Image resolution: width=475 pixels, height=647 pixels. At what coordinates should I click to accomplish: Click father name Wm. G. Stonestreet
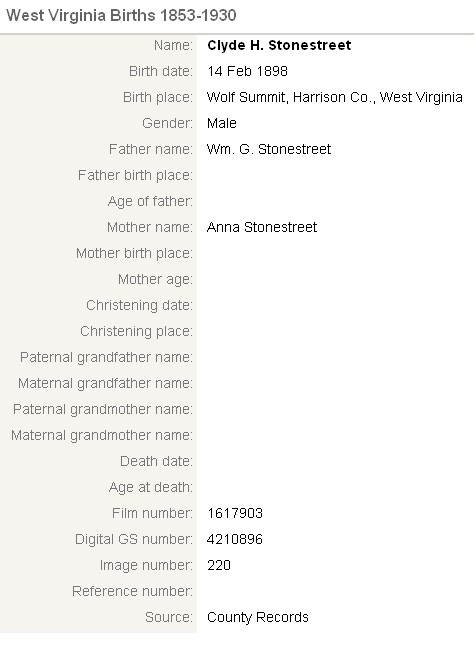269,149
